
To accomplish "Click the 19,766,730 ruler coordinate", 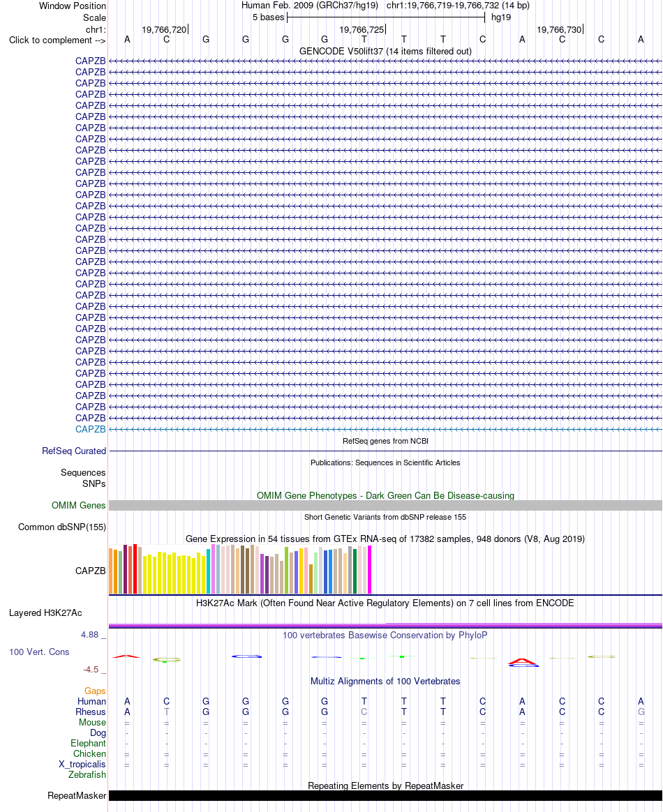I will (559, 29).
